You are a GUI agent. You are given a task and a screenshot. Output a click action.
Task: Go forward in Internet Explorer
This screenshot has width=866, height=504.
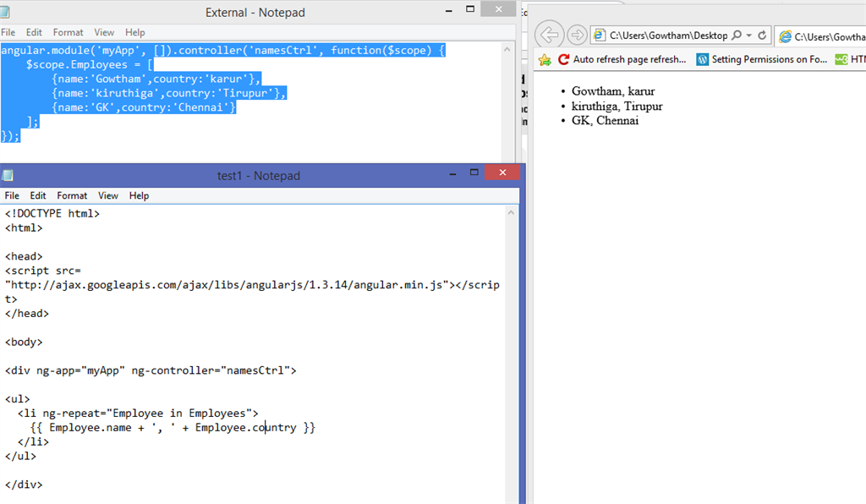577,35
